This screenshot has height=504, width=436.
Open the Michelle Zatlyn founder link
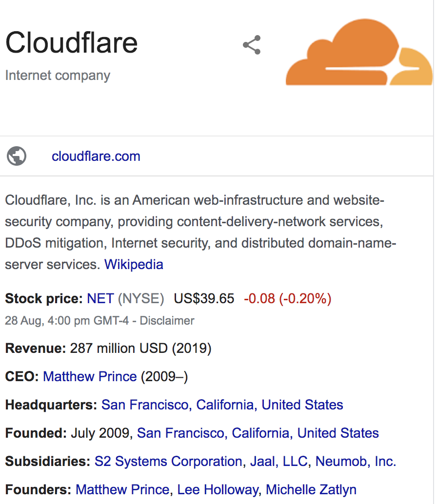tap(311, 489)
